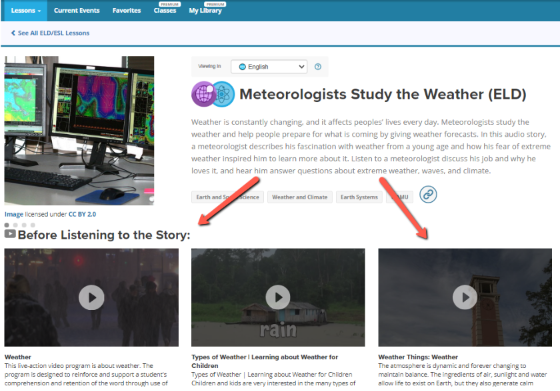The image size is (560, 391).
Task: Open the Favorites tab
Action: tap(126, 11)
